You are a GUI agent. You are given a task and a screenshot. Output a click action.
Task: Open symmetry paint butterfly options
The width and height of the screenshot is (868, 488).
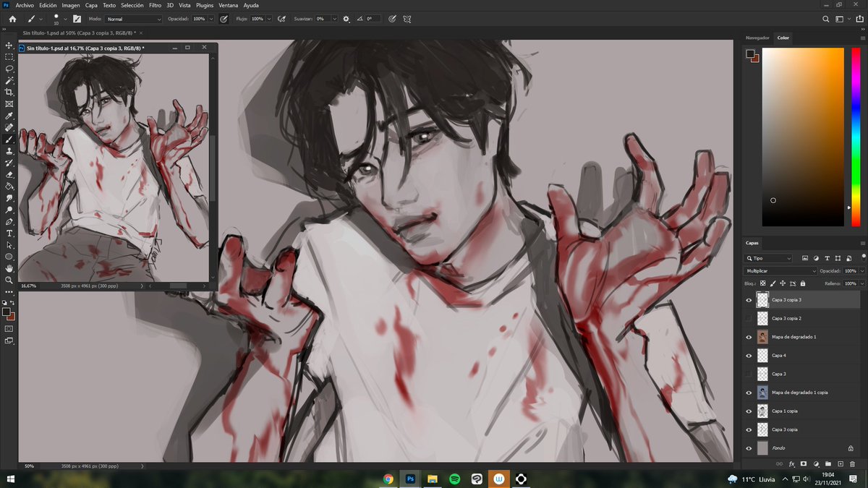tap(407, 19)
